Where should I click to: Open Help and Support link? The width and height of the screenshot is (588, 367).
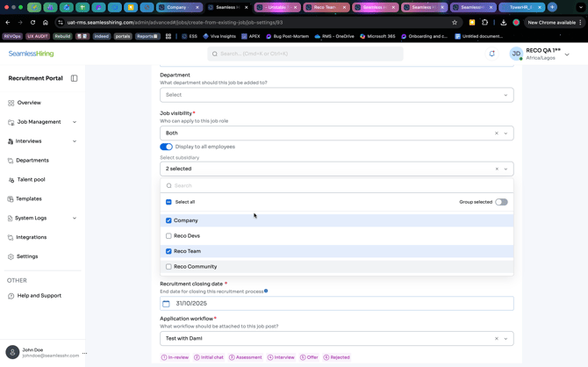[x=39, y=296]
